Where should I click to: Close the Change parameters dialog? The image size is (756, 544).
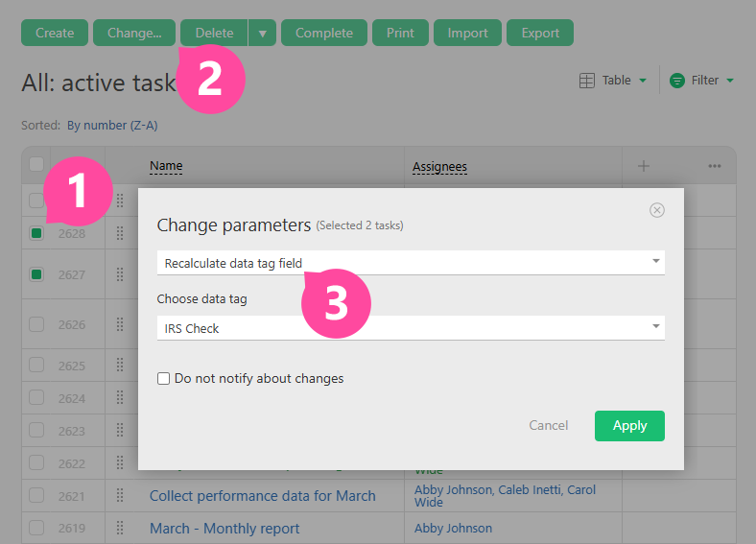coord(657,210)
